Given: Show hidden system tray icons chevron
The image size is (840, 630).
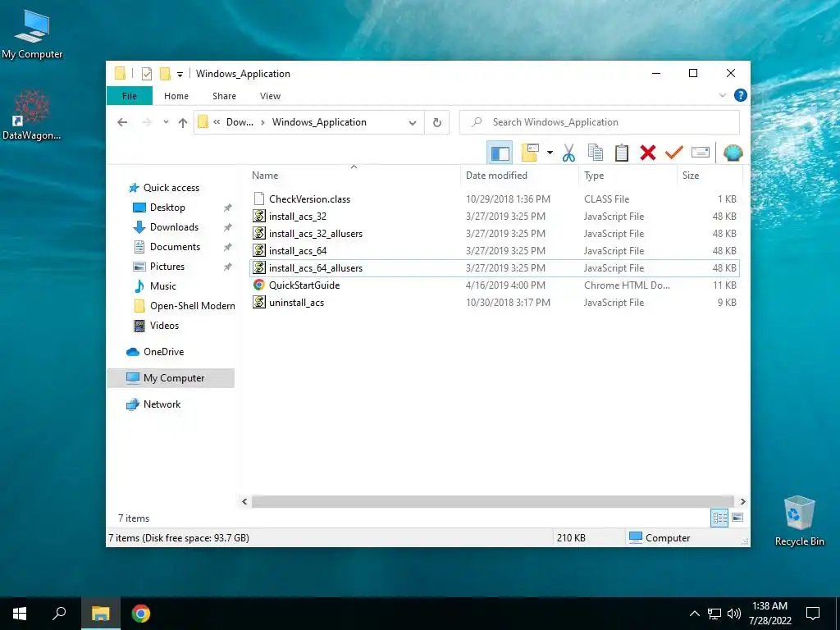Looking at the screenshot, I should click(x=694, y=614).
